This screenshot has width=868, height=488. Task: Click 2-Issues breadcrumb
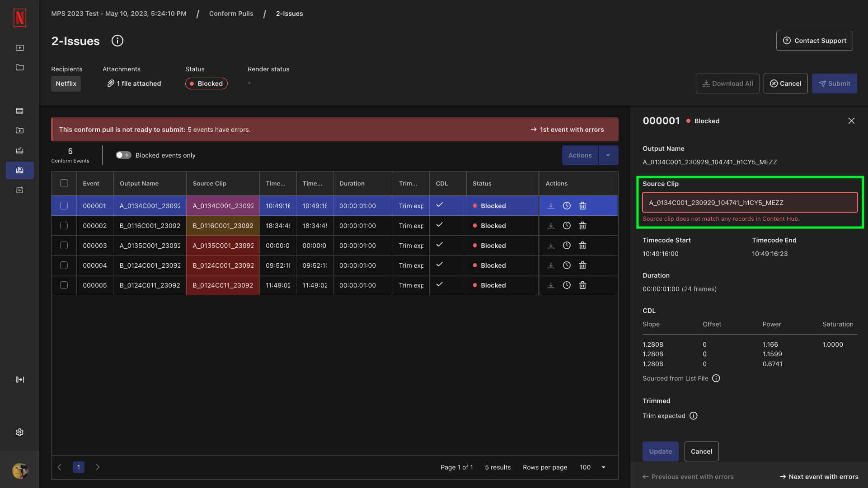(x=290, y=14)
